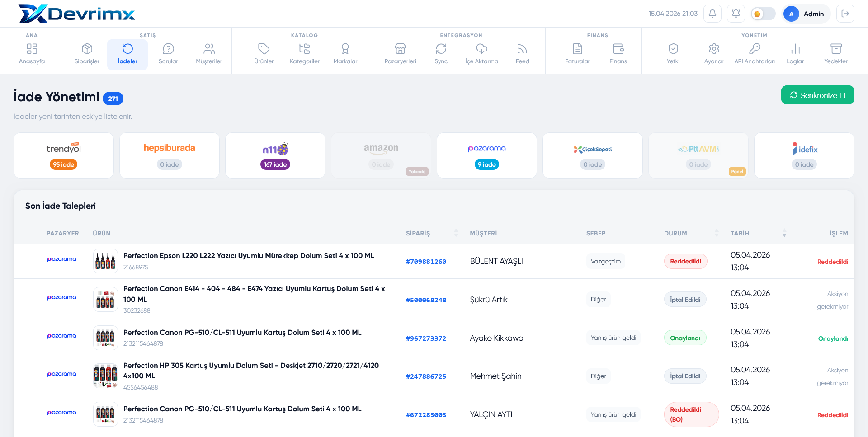Image resolution: width=868 pixels, height=437 pixels.
Task: Open the Sorular questions icon
Action: click(x=168, y=48)
